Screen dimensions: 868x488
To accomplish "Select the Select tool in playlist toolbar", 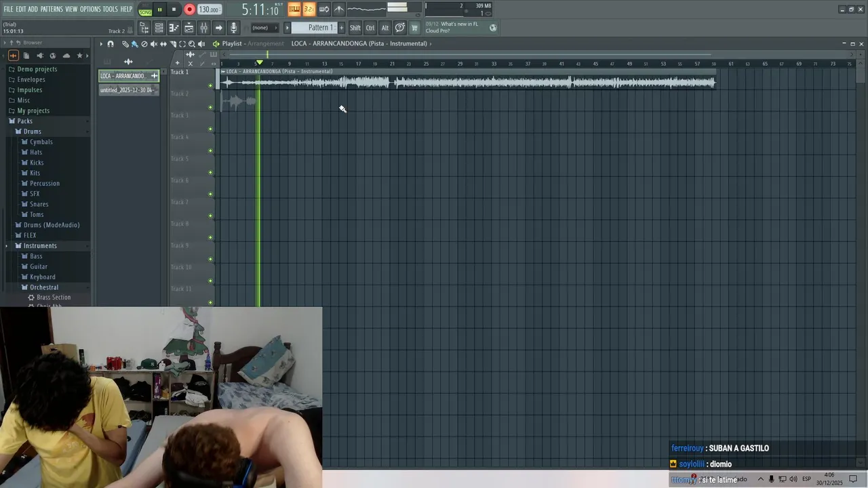I will (x=182, y=43).
